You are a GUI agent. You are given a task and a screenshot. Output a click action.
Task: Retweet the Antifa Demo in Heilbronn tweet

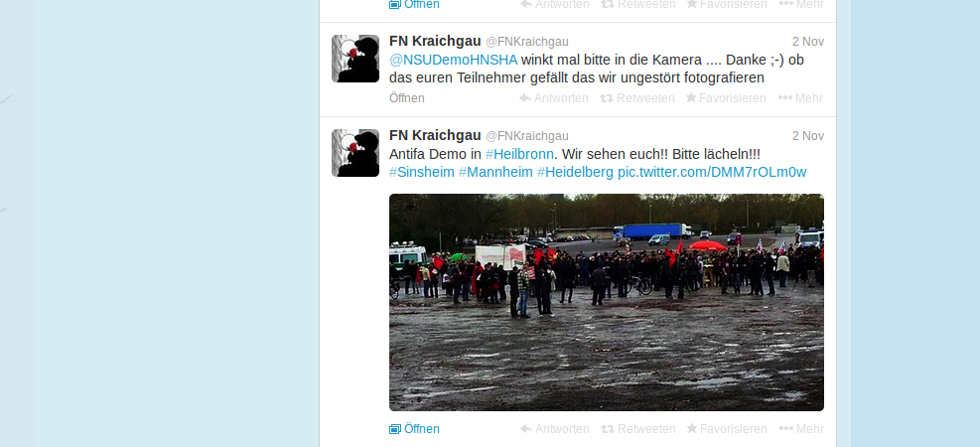638,429
